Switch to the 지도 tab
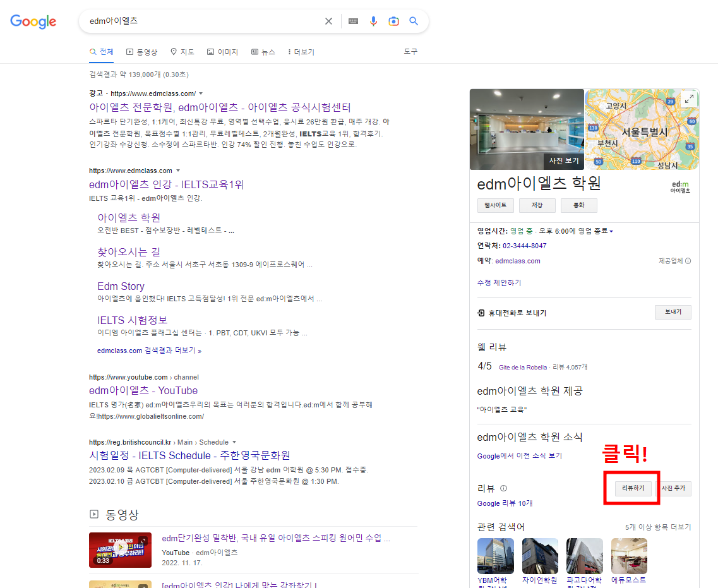The width and height of the screenshot is (718, 588). [x=182, y=52]
